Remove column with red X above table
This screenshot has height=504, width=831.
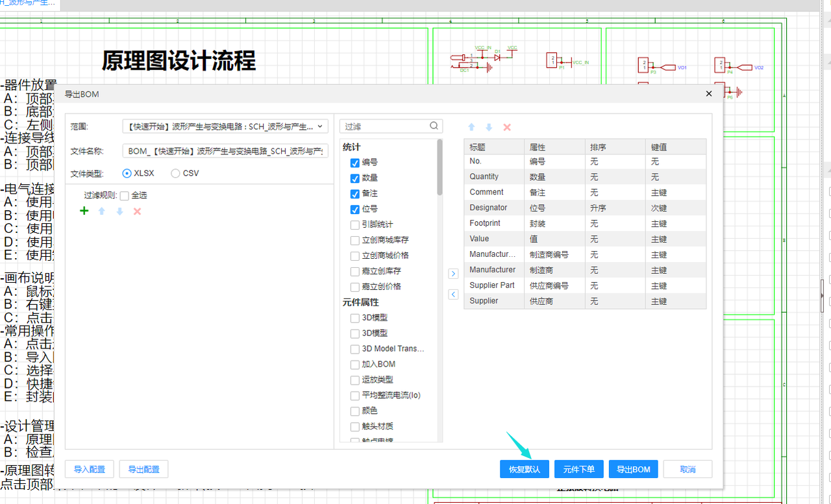point(507,127)
